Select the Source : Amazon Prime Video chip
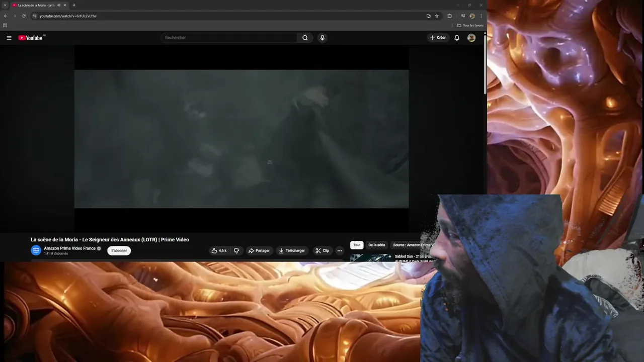The width and height of the screenshot is (644, 362). 413,245
